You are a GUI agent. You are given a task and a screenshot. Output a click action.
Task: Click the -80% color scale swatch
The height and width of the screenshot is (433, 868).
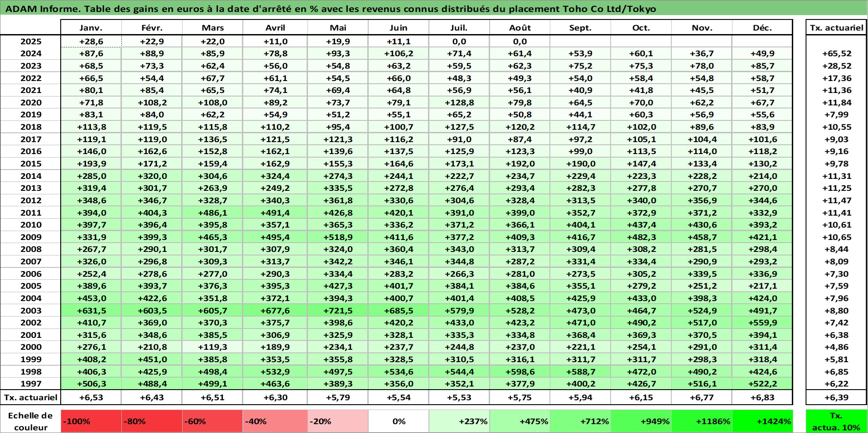tap(152, 421)
